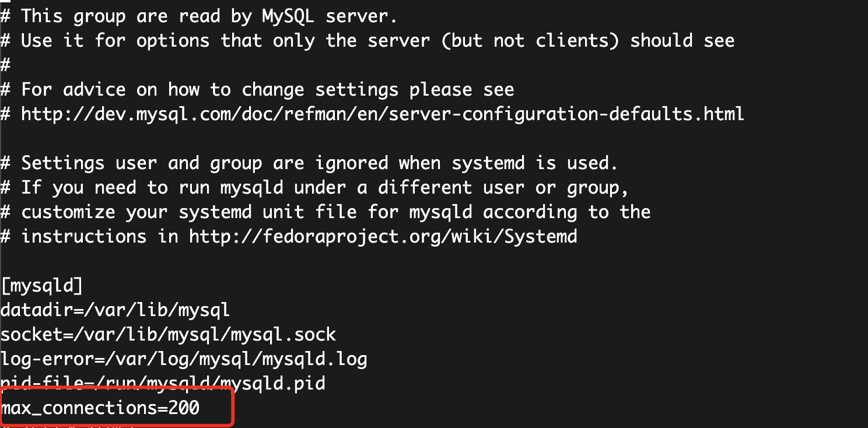Click the "Settings user and group are ignored" line

coord(310,163)
